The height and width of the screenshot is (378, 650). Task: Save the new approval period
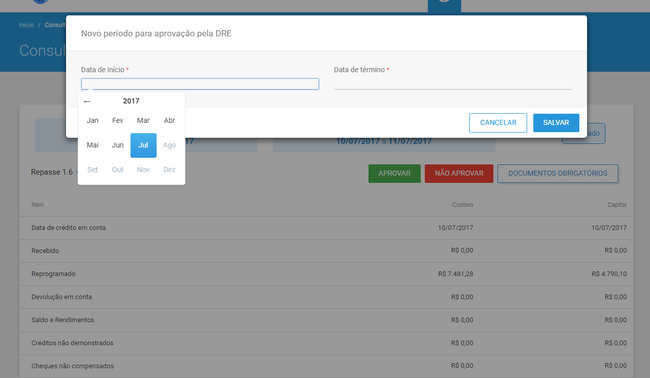point(556,123)
